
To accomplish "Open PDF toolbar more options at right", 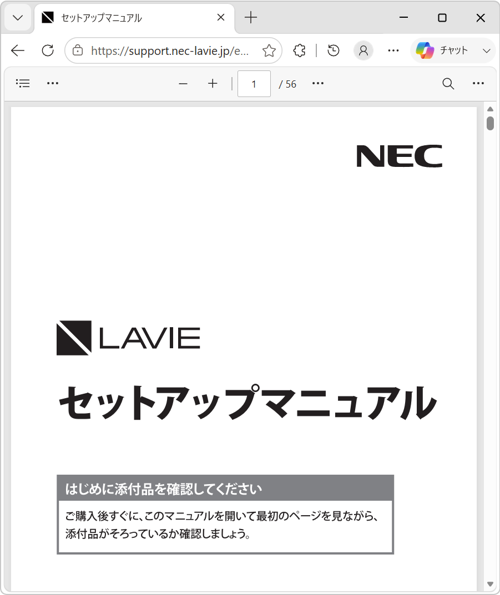I will (x=478, y=83).
